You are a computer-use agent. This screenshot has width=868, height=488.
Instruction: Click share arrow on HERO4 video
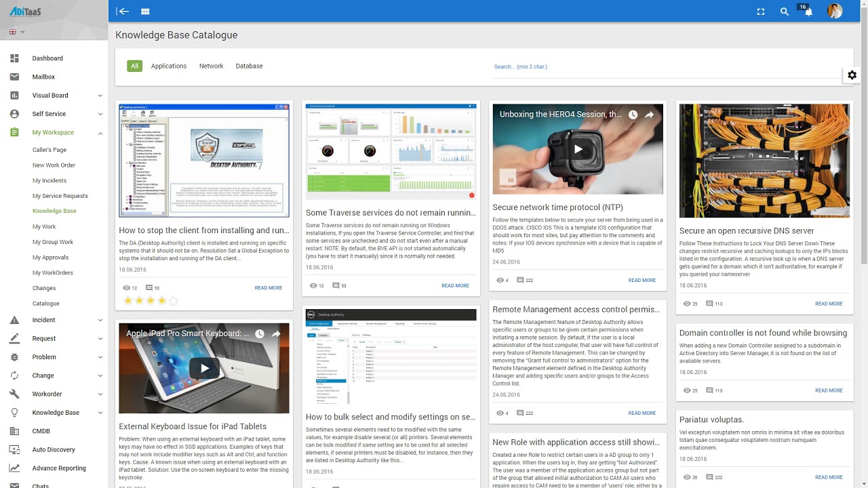pos(649,115)
